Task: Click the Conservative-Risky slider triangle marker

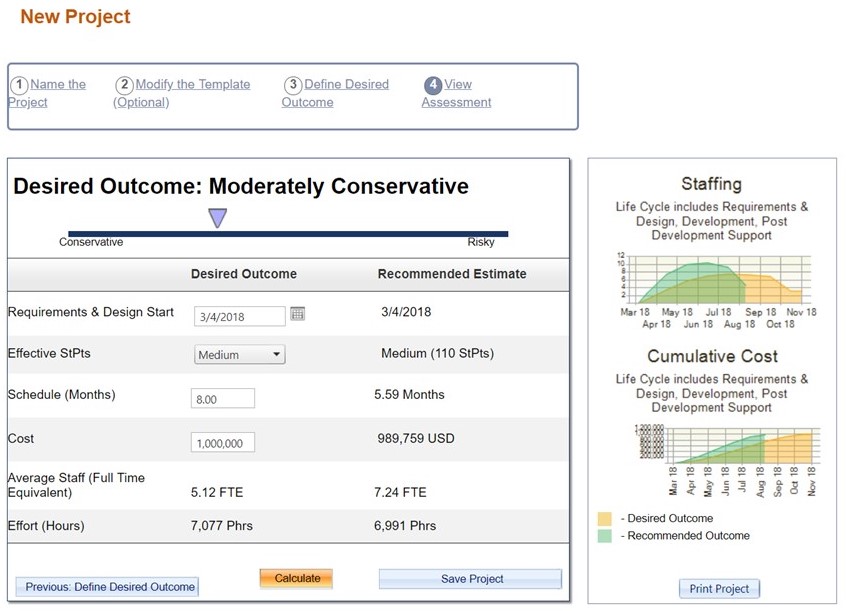Action: (217, 218)
